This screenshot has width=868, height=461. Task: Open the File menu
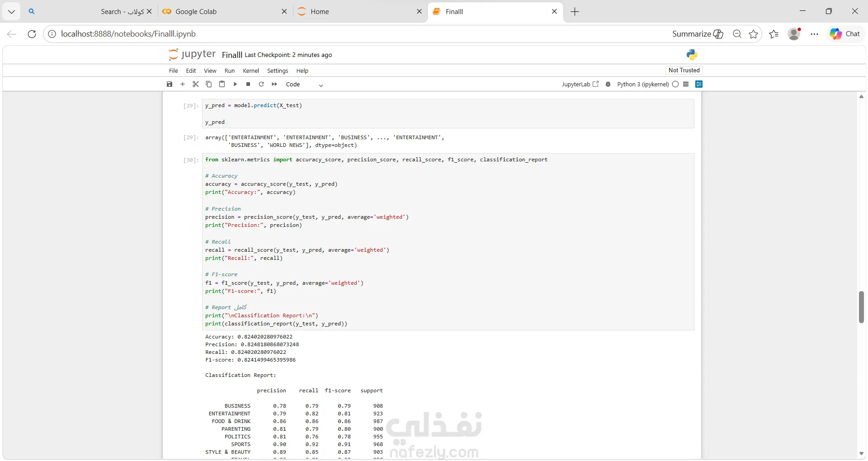tap(174, 71)
